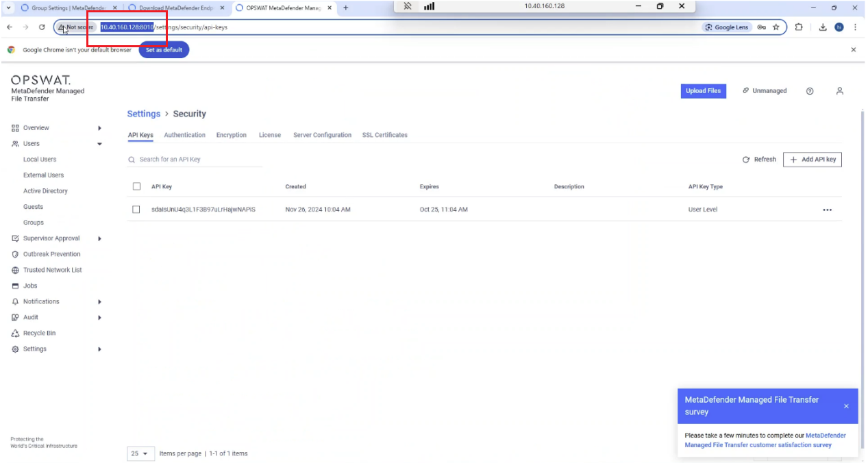Open the License tab
Image resolution: width=868 pixels, height=465 pixels.
(270, 135)
